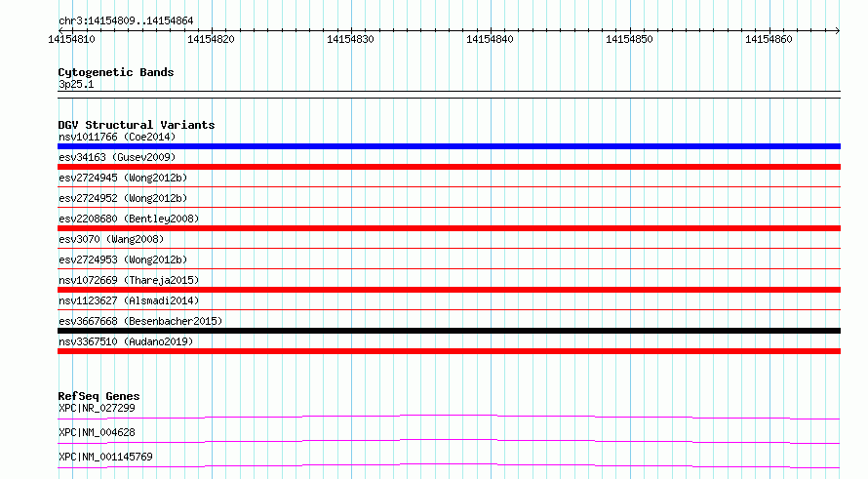Click ruler position 14154830
Screen dimensions: 868x479
[x=350, y=39]
